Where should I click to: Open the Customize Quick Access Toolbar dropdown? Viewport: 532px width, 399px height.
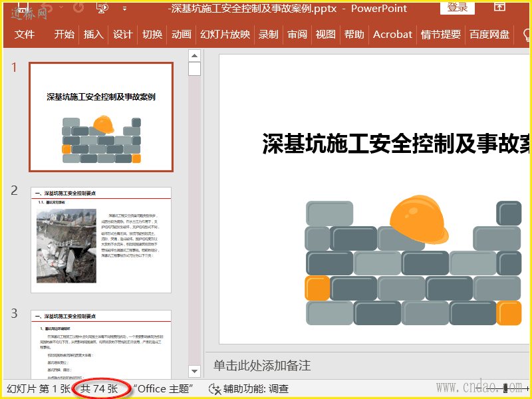coord(125,9)
